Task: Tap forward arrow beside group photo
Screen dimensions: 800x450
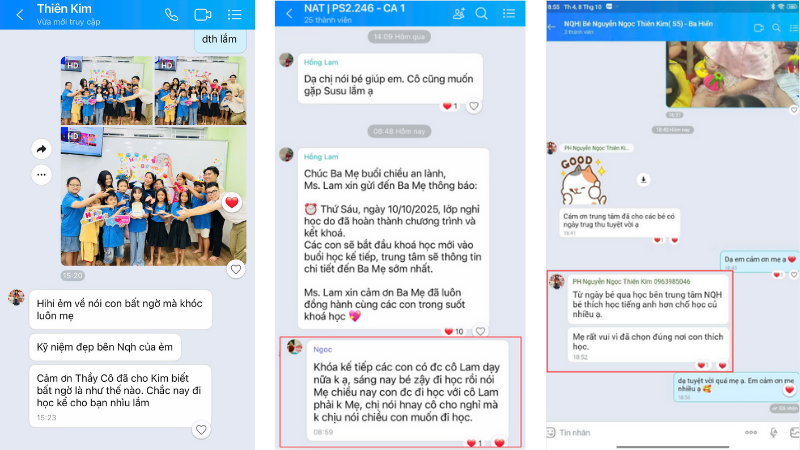Action: [42, 149]
